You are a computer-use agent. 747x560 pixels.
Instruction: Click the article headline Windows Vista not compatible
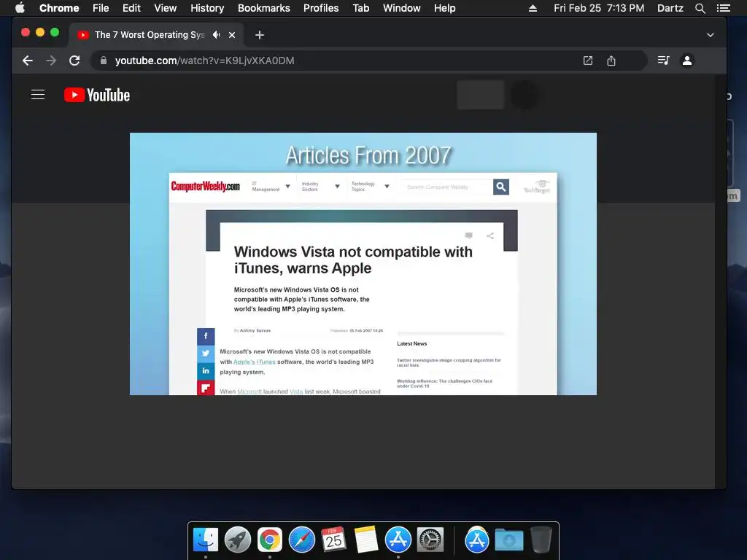353,260
